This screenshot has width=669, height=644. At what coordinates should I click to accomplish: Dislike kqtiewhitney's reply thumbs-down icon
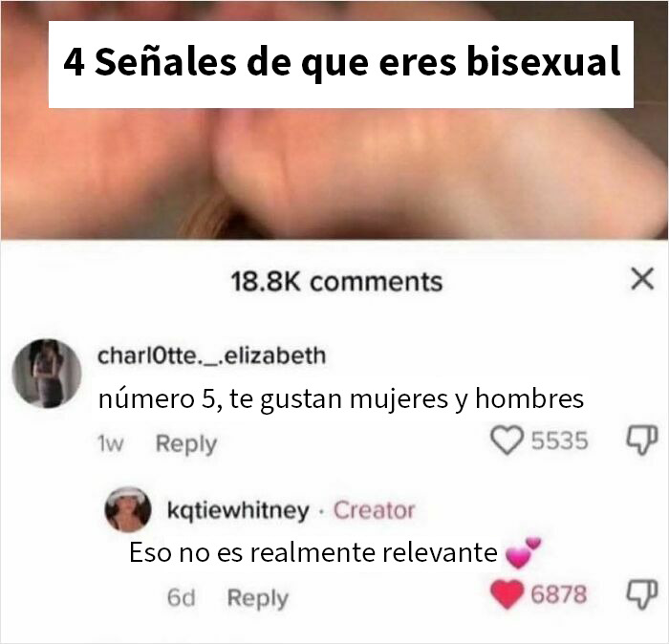pos(641,594)
